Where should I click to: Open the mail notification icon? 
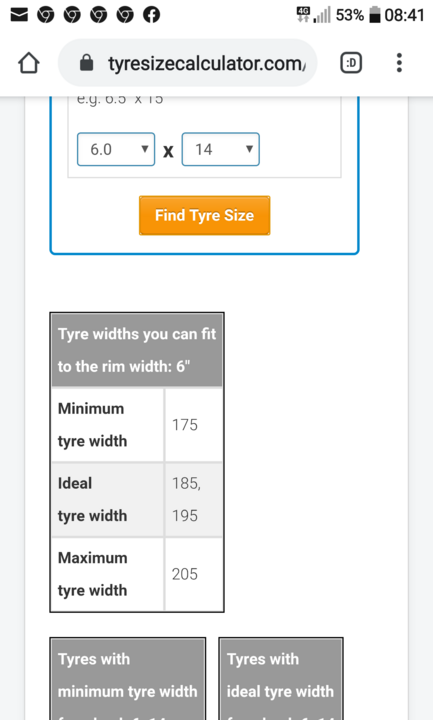19,15
